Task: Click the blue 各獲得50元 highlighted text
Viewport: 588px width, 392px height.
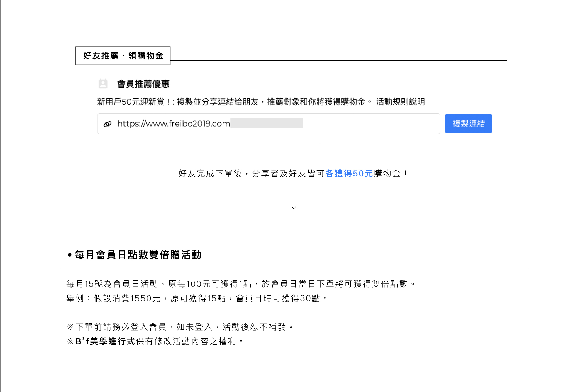Action: (x=349, y=174)
